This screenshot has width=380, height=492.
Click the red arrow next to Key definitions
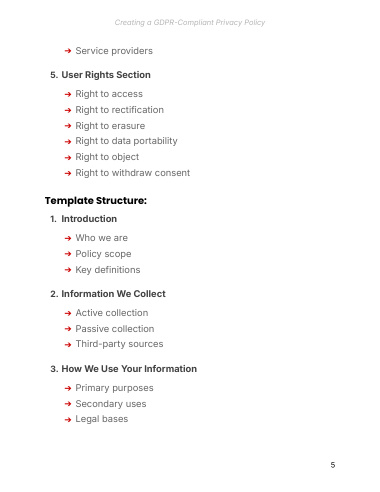68,270
